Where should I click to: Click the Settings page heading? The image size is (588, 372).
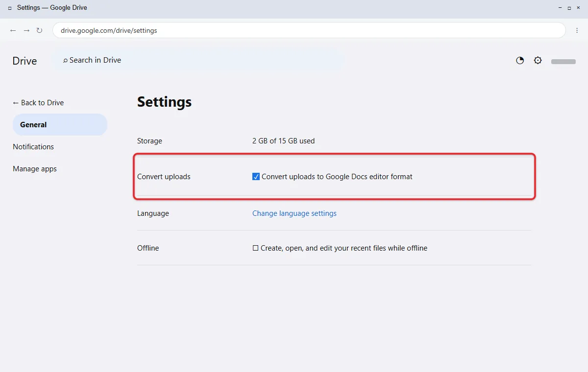(x=165, y=102)
